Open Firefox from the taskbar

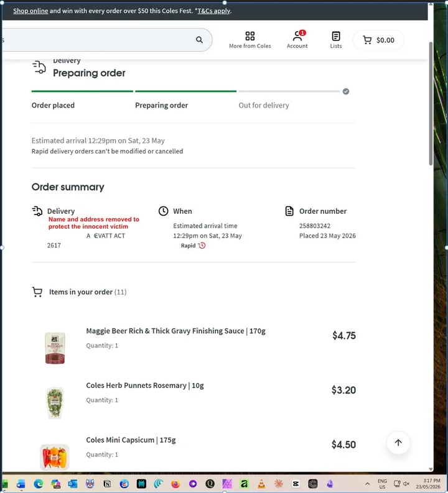click(x=175, y=484)
